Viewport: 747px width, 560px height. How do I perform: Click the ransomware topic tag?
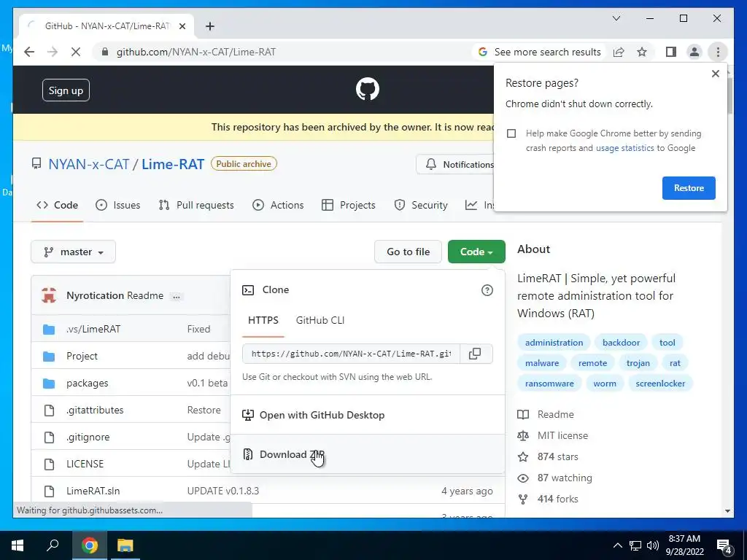(549, 384)
